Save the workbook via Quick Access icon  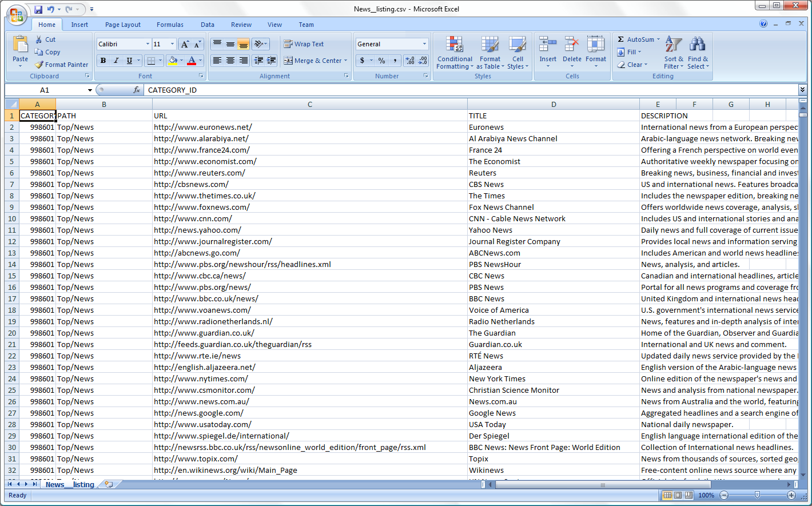38,9
